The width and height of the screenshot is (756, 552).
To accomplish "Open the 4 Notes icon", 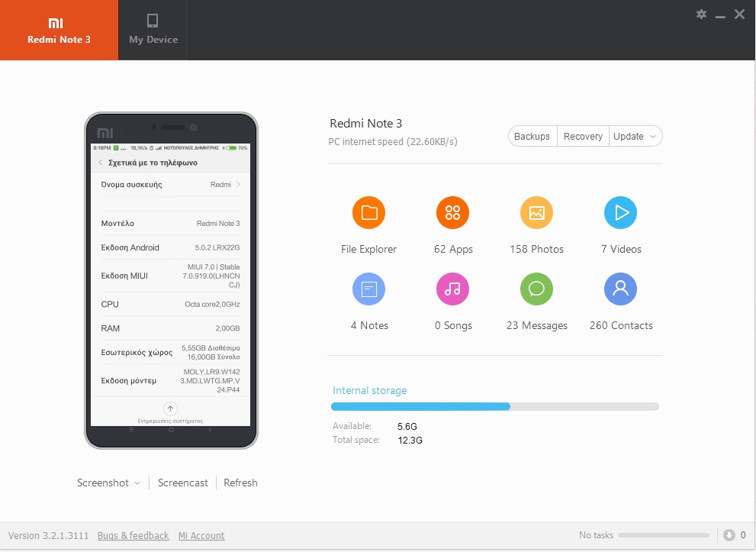I will [x=368, y=289].
